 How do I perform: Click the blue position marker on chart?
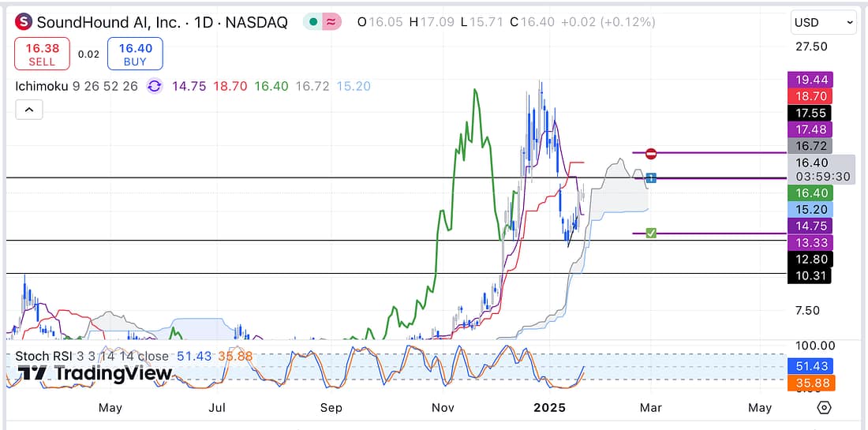point(651,178)
